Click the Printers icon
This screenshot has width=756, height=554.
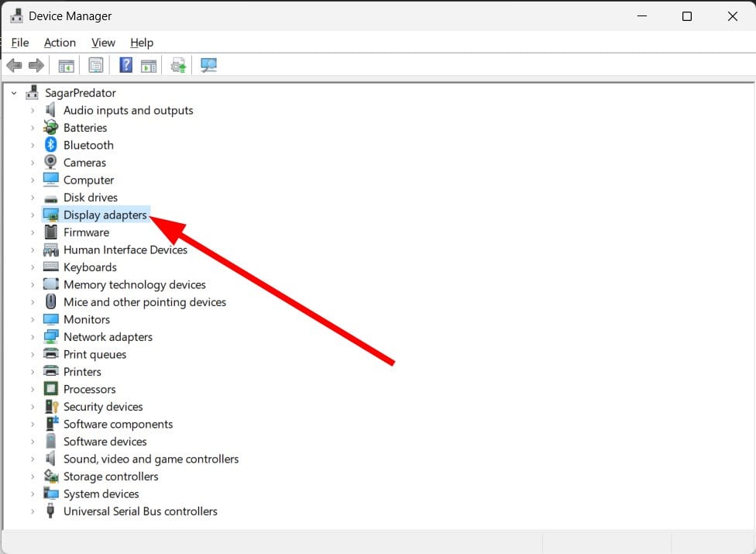(50, 371)
